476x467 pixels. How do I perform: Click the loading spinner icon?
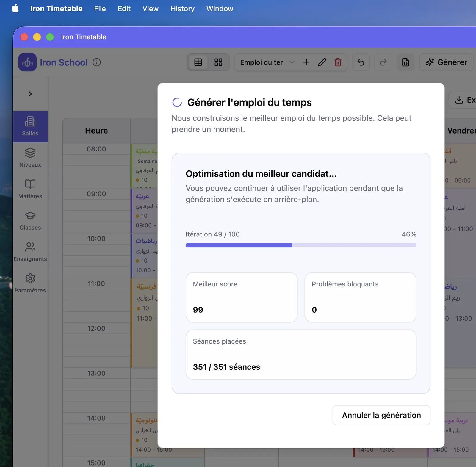(177, 102)
